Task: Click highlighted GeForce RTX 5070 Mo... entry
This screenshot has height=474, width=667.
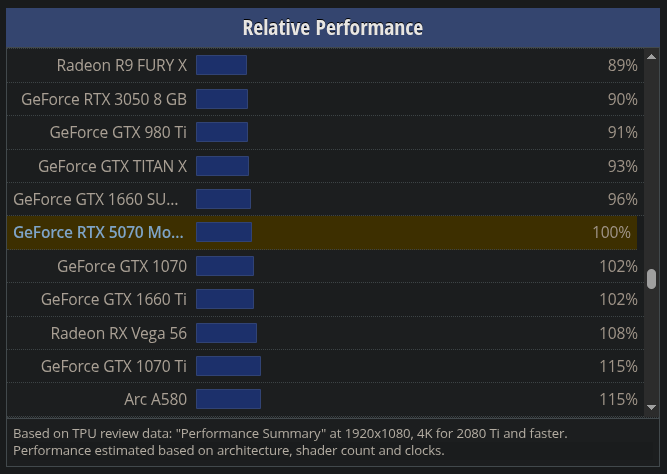Action: 98,232
